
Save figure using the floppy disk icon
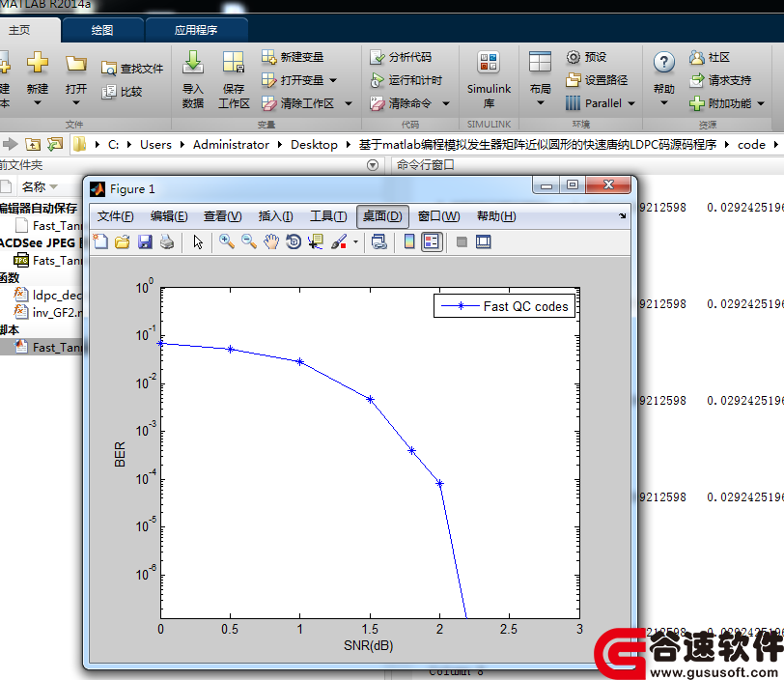tap(145, 242)
